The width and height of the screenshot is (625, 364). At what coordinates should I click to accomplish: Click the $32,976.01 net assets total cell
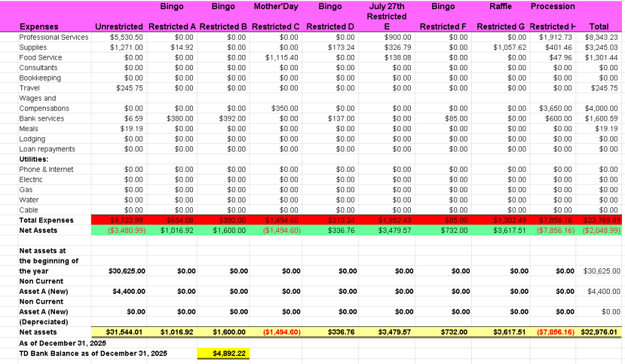click(x=601, y=332)
